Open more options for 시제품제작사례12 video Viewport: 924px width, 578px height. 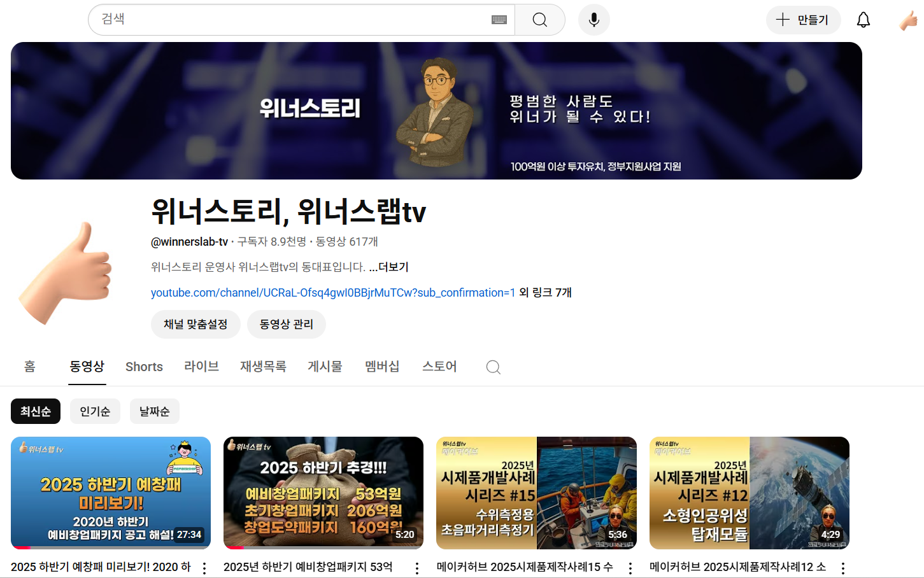[843, 568]
